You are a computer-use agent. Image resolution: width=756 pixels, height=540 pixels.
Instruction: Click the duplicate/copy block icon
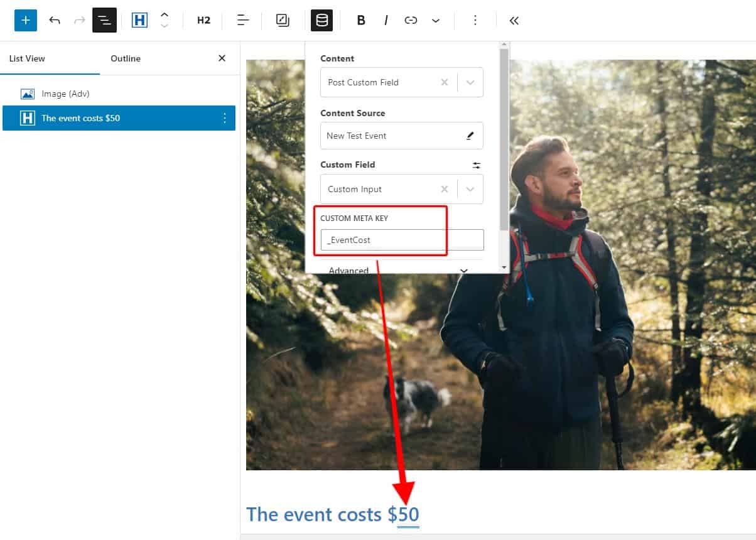point(282,20)
